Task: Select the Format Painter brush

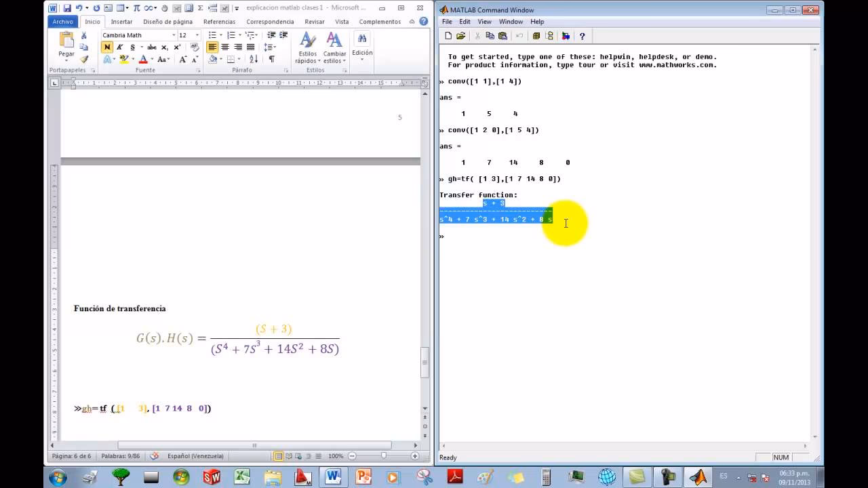Action: [84, 59]
